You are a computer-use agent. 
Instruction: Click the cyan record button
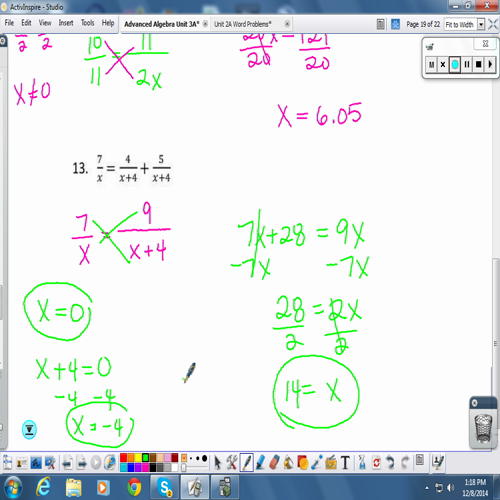455,64
